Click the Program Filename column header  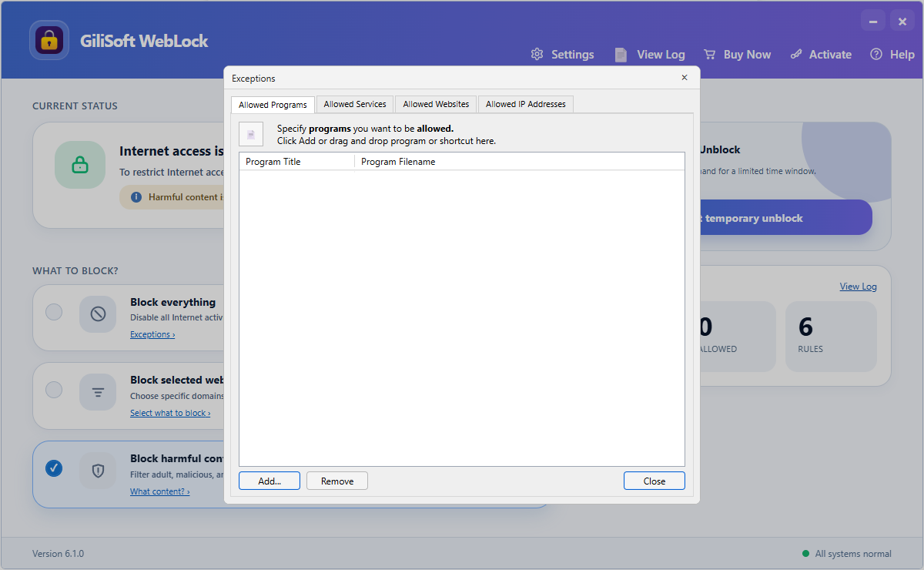click(x=520, y=162)
